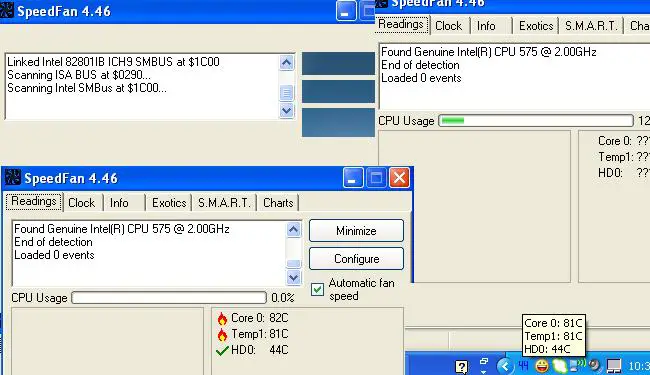Click "Temp1: ??" reading in right window
The image size is (650, 375).
pos(624,157)
